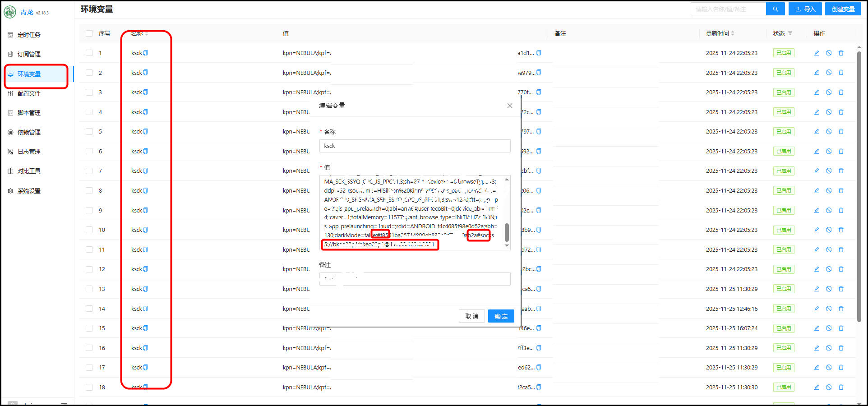Tick the checkbox for row 7
This screenshot has height=406, width=868.
click(x=89, y=171)
